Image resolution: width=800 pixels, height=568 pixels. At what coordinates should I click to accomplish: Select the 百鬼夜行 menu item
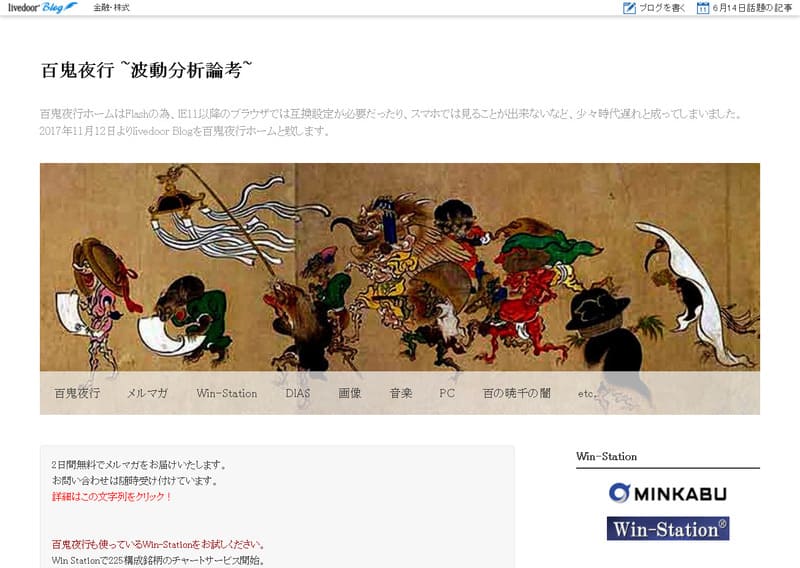(x=77, y=393)
